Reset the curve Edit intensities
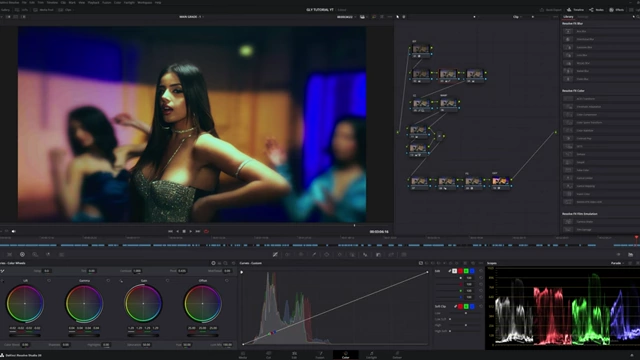 480,271
